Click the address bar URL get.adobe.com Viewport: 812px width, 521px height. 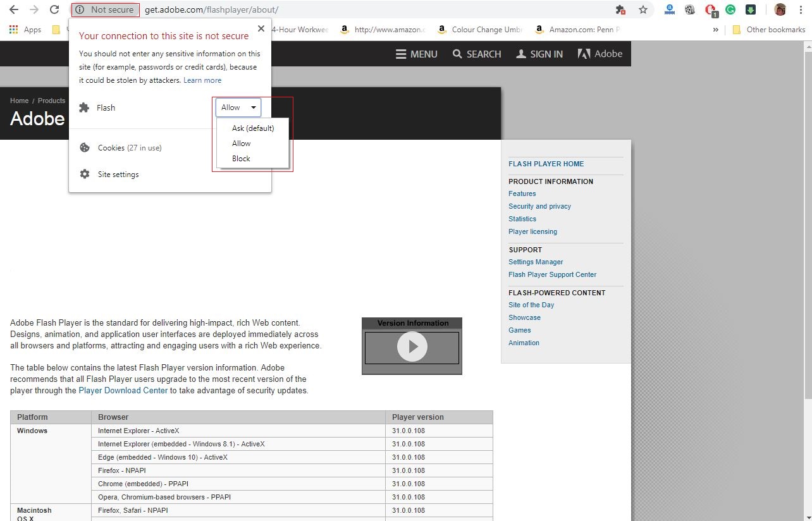[x=211, y=9]
